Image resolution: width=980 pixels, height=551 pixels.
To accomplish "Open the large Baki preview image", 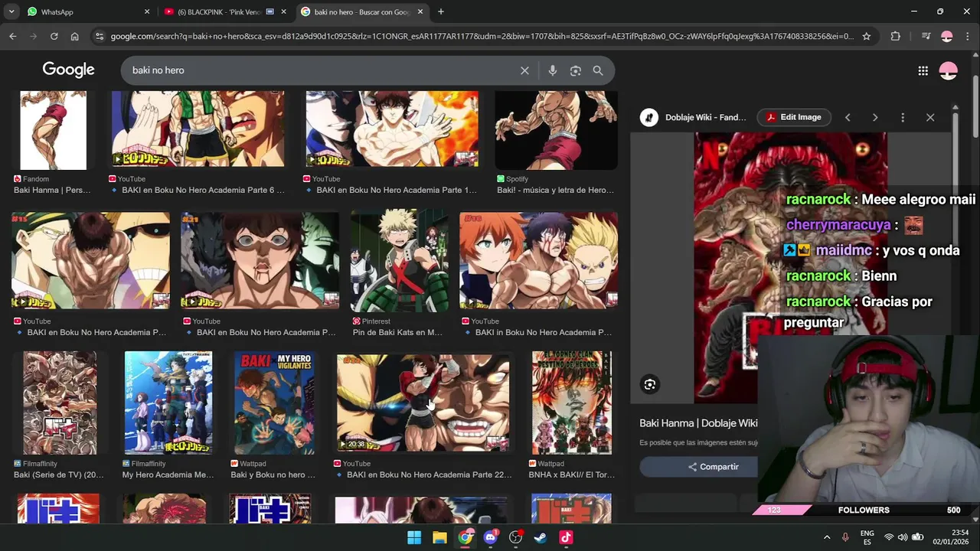I will pos(790,268).
